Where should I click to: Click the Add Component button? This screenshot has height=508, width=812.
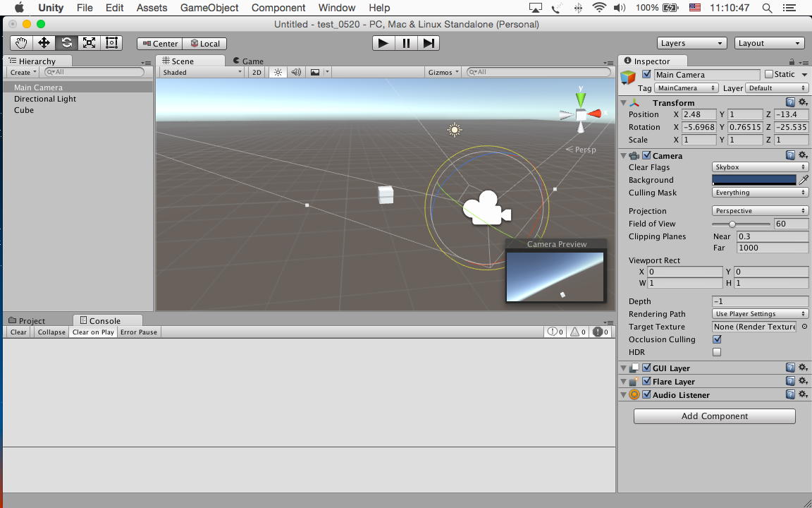tap(714, 416)
